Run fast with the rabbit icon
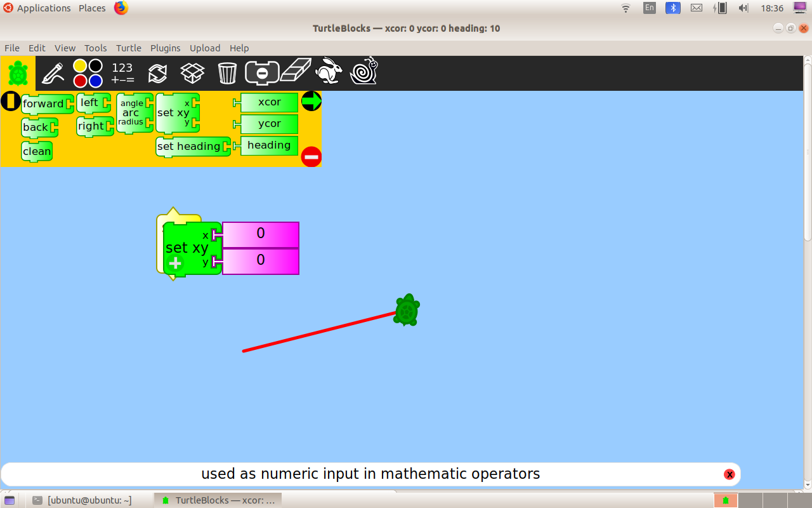The width and height of the screenshot is (812, 508). [x=329, y=71]
